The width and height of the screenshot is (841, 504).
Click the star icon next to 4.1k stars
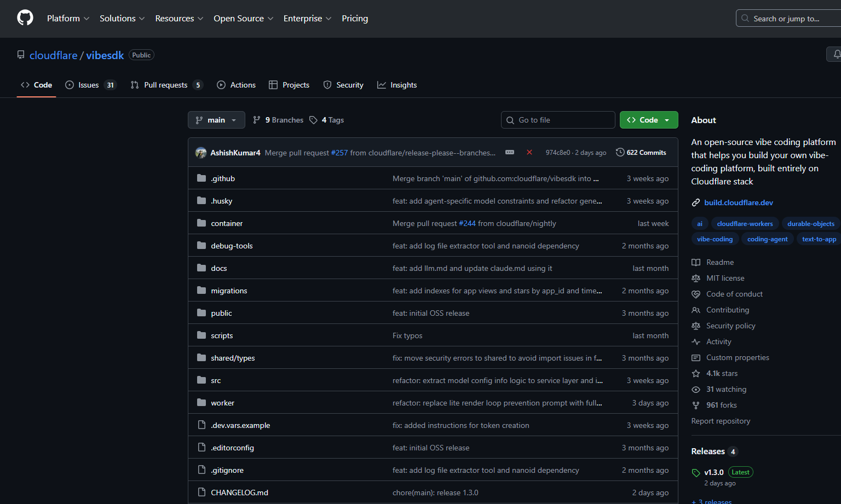696,373
